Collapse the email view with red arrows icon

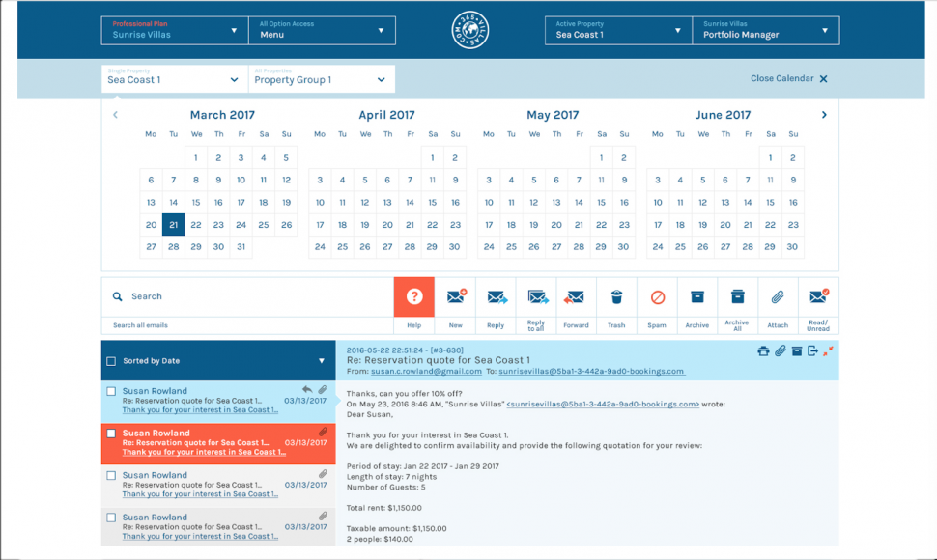click(828, 351)
